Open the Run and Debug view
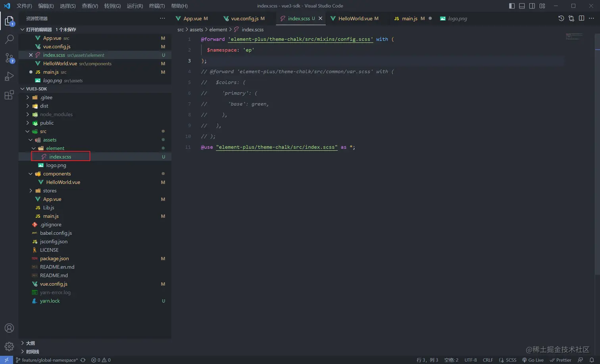 coord(9,76)
